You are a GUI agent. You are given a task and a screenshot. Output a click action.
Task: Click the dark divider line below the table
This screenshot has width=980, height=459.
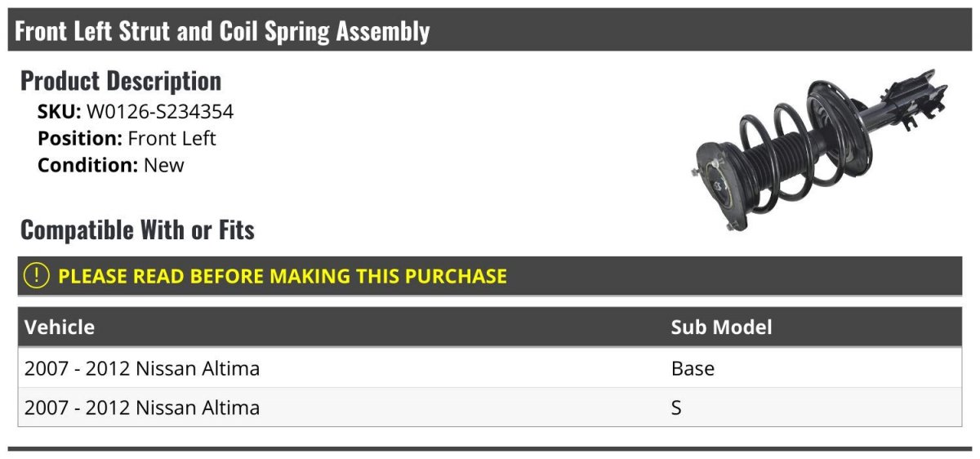(490, 448)
